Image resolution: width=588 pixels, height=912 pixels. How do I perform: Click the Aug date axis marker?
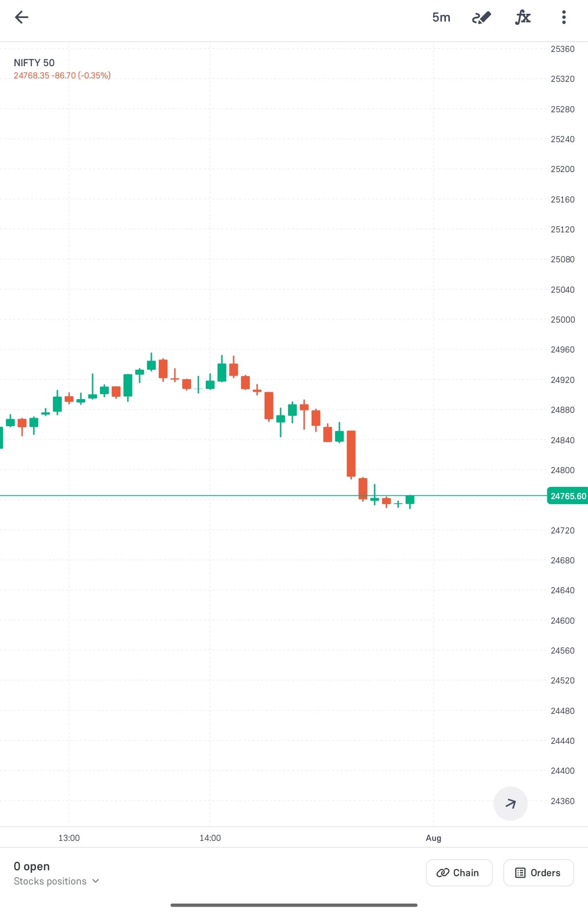pyautogui.click(x=434, y=838)
